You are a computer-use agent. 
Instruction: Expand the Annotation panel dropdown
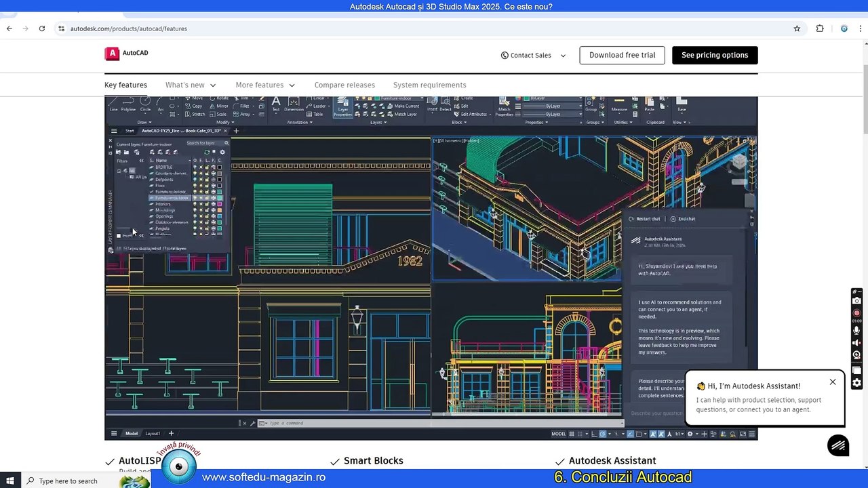tap(301, 122)
